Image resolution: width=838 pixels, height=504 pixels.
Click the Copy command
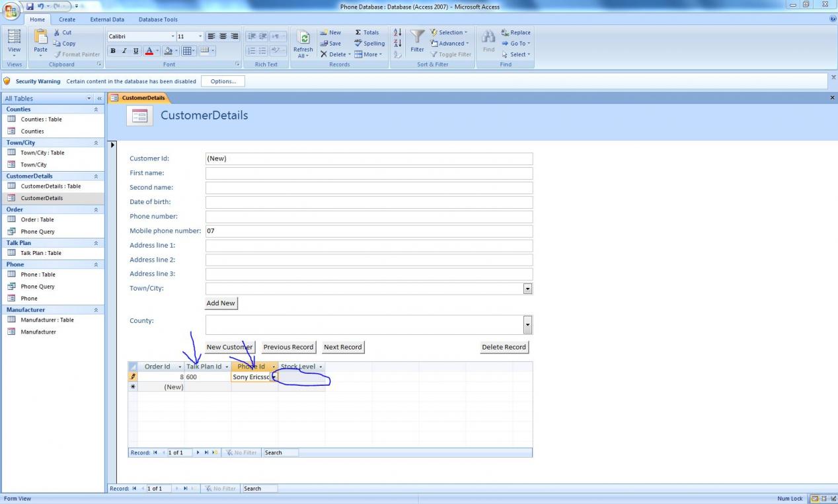click(64, 44)
